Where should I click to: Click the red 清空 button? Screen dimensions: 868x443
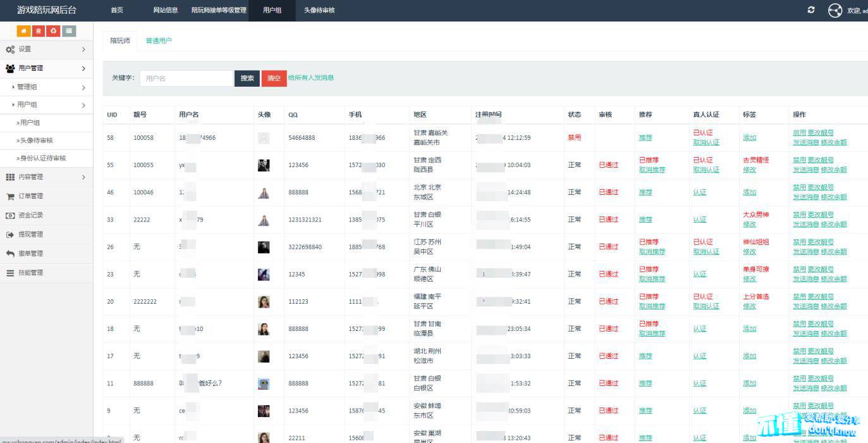point(274,78)
